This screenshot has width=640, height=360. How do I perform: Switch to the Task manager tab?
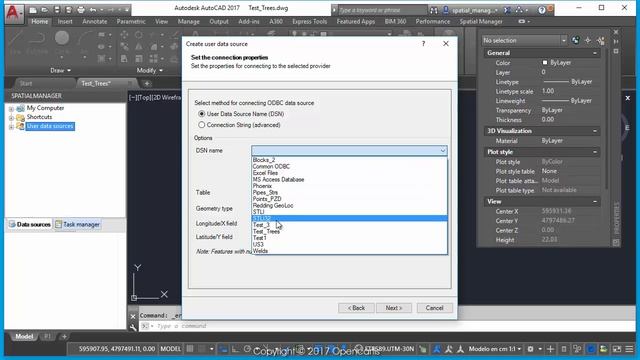[78, 224]
